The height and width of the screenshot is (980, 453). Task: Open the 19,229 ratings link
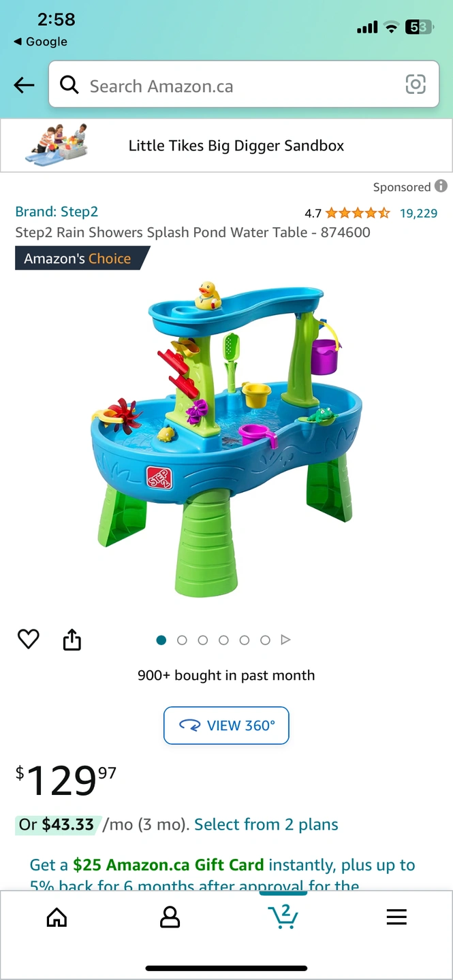pos(418,213)
